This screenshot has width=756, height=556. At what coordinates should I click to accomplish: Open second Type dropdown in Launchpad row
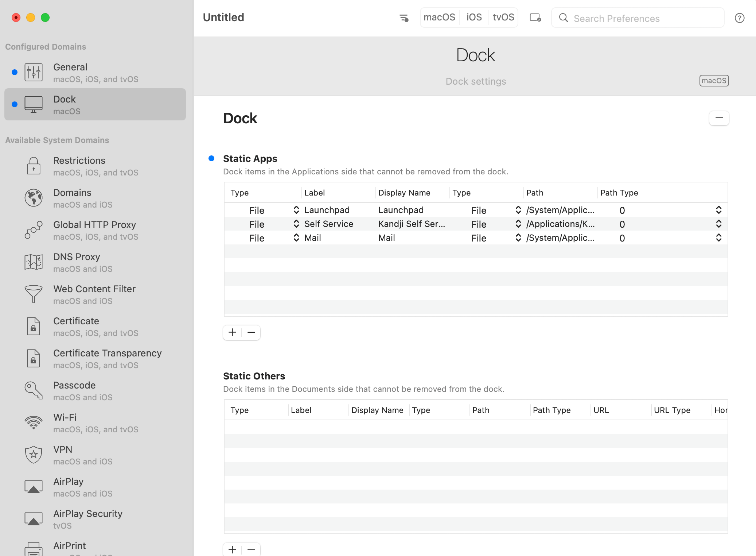(518, 210)
